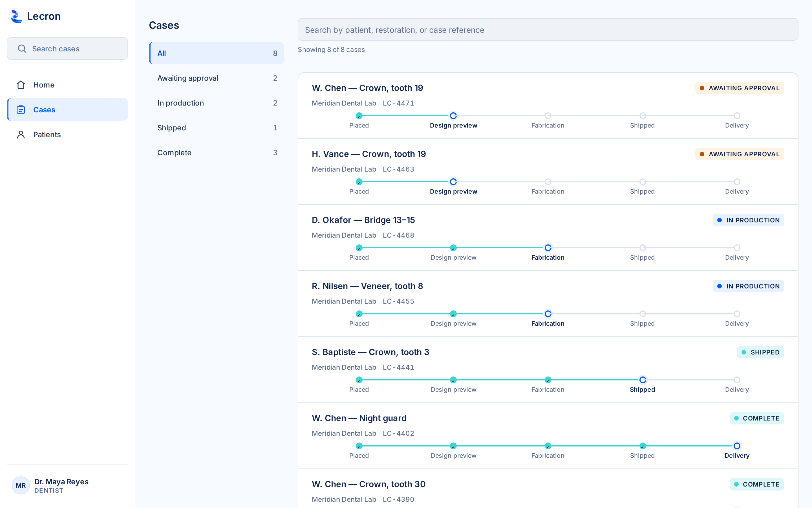This screenshot has height=508, width=812.
Task: Click the Design preview step marker for LC-4463
Action: point(453,182)
